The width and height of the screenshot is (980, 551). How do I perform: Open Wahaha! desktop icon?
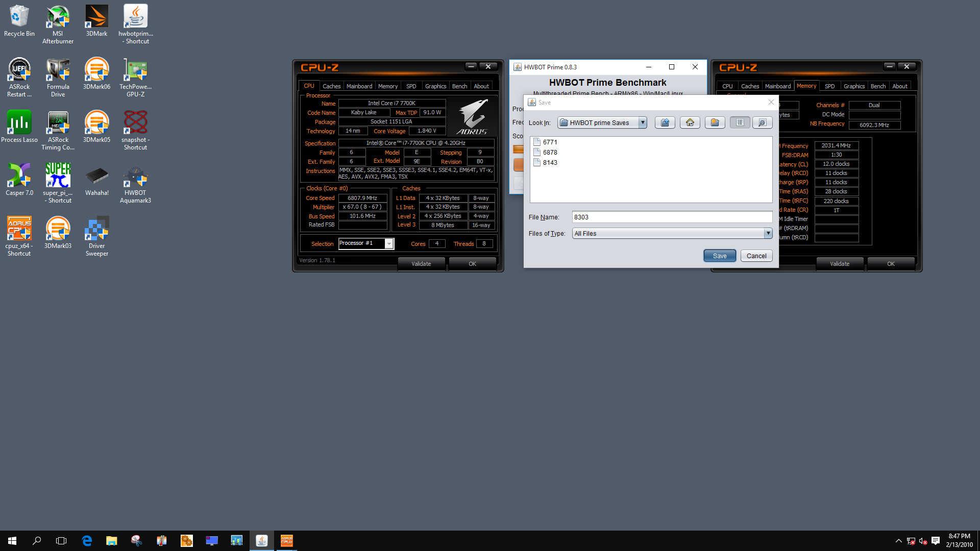(x=96, y=181)
